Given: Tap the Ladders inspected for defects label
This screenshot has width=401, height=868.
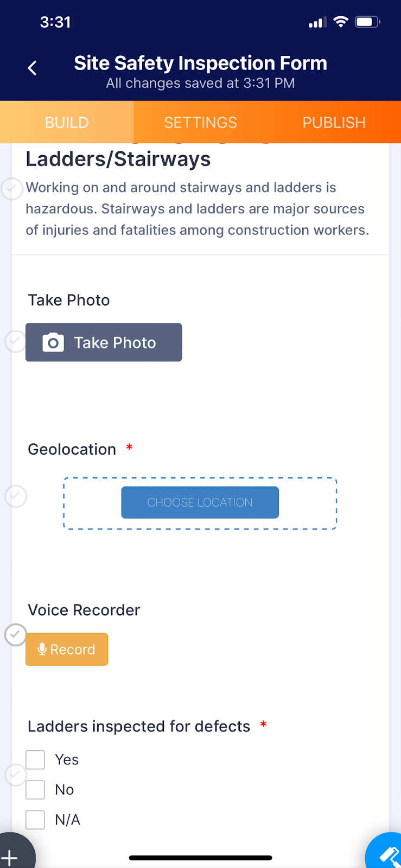Looking at the screenshot, I should click(139, 726).
